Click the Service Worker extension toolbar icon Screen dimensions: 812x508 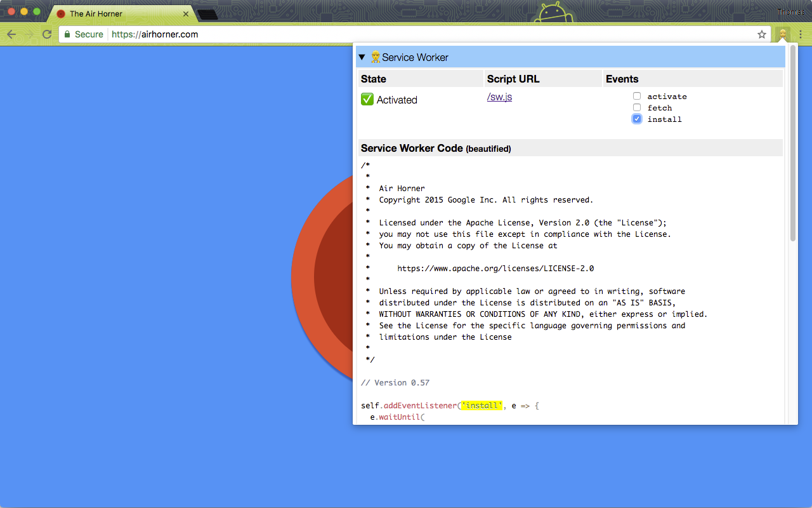783,34
